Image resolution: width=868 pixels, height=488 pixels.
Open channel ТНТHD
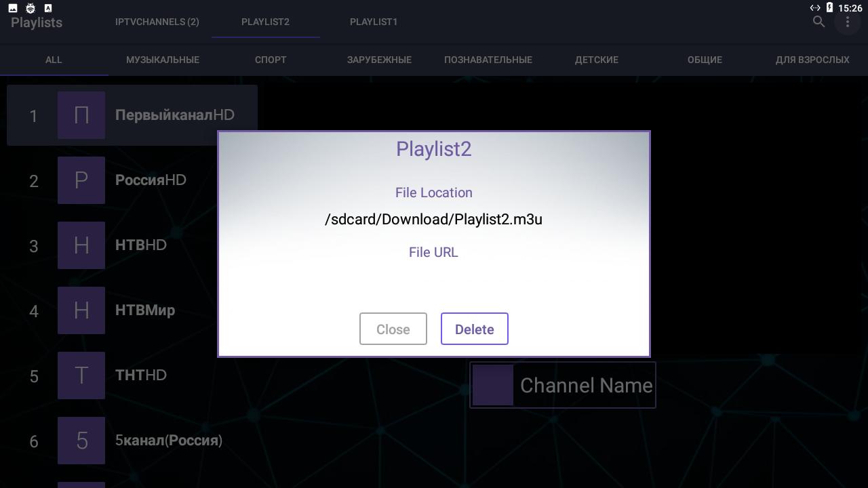[132, 375]
